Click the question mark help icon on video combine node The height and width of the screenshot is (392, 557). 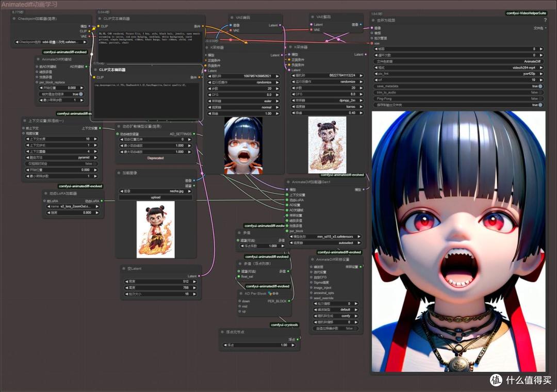point(545,20)
